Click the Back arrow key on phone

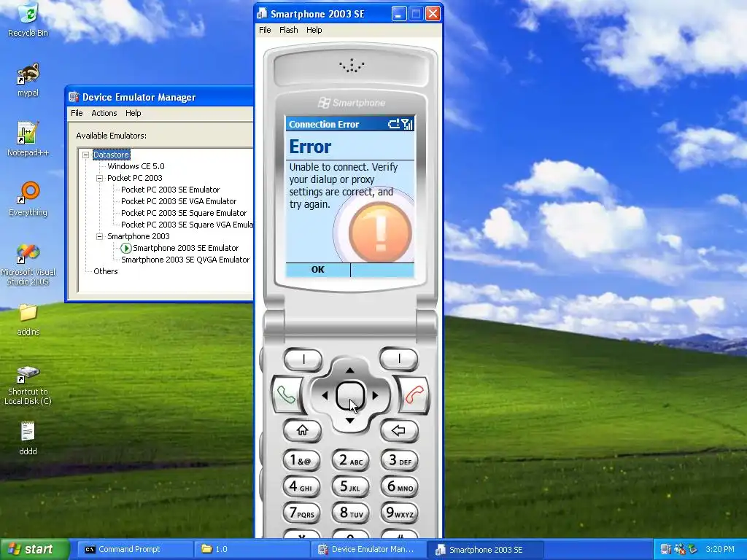(399, 430)
